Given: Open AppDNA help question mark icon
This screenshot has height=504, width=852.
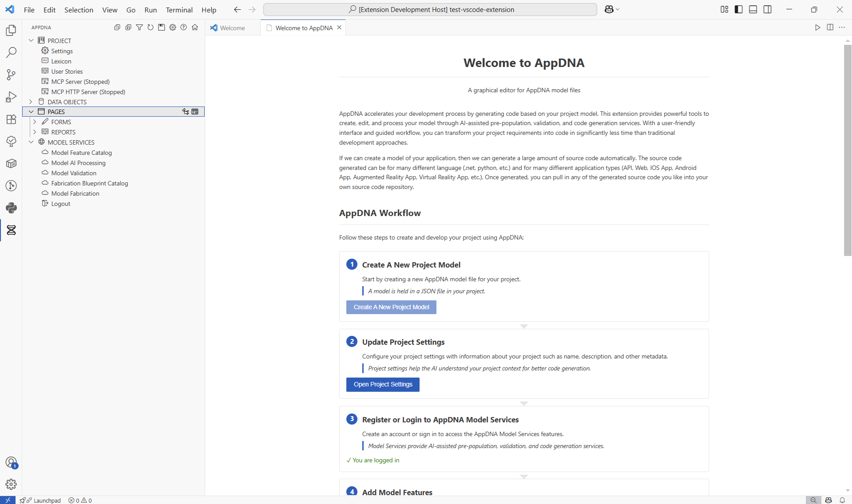Looking at the screenshot, I should point(184,28).
